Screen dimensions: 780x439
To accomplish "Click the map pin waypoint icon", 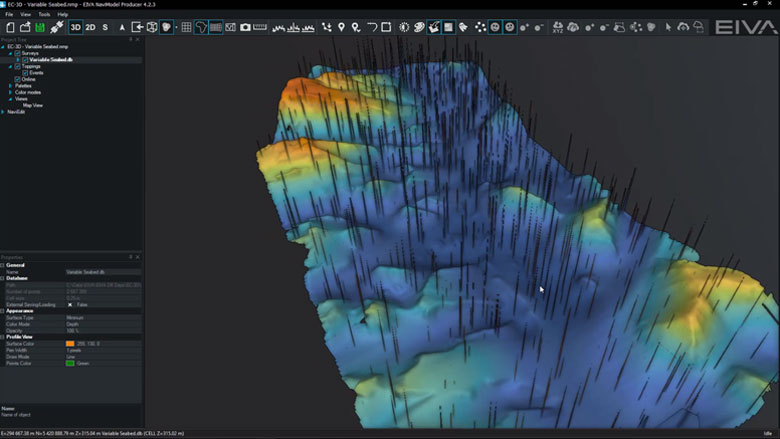I will pos(341,27).
